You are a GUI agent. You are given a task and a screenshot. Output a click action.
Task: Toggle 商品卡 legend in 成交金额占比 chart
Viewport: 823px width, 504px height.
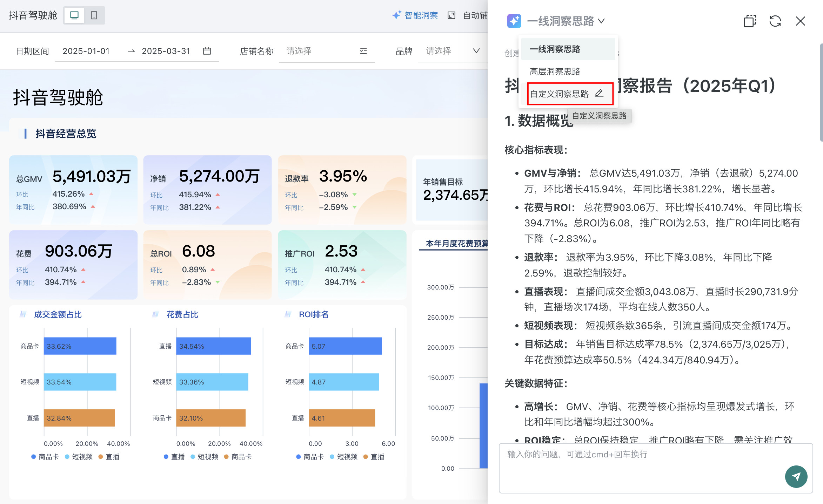click(45, 457)
